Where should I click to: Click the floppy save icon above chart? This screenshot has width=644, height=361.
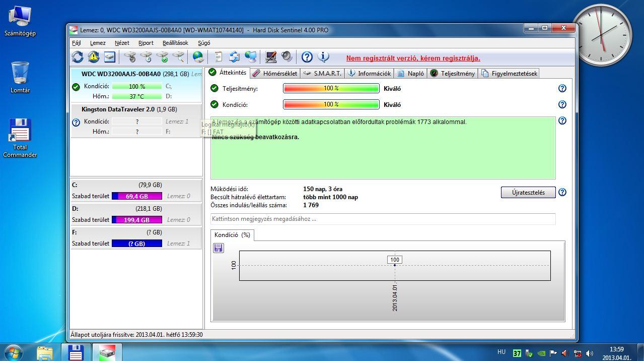219,248
